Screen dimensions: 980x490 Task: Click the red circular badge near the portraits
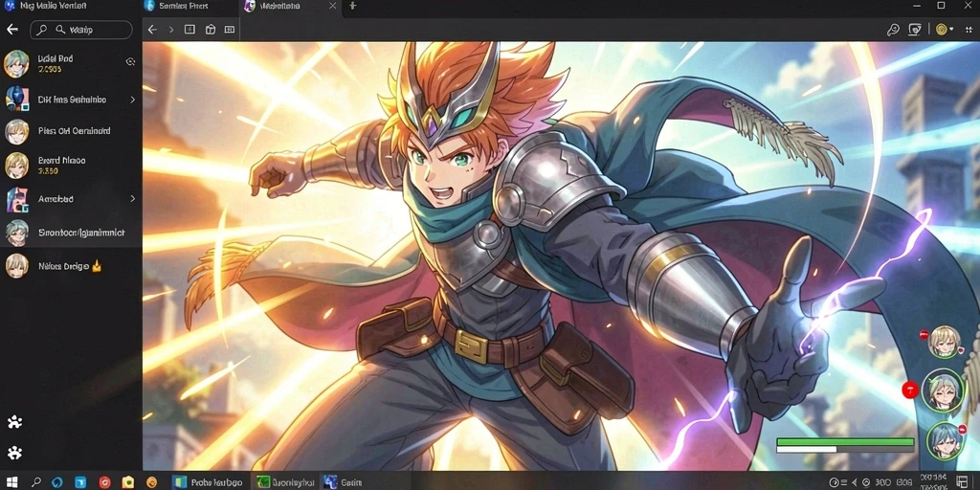(x=909, y=390)
